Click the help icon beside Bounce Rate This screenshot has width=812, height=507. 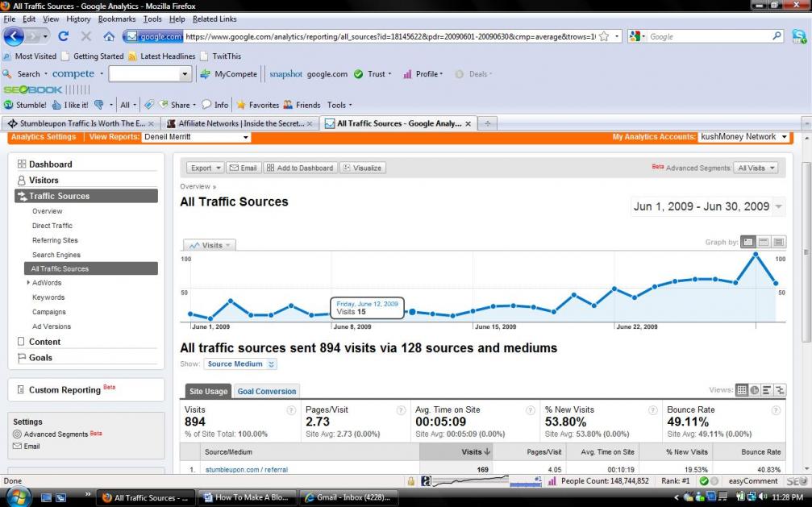776,410
